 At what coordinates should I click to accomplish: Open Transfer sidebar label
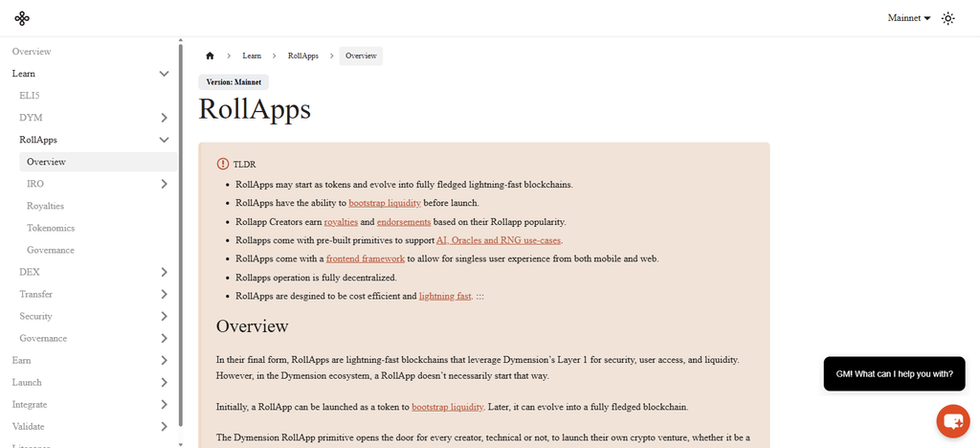(35, 294)
